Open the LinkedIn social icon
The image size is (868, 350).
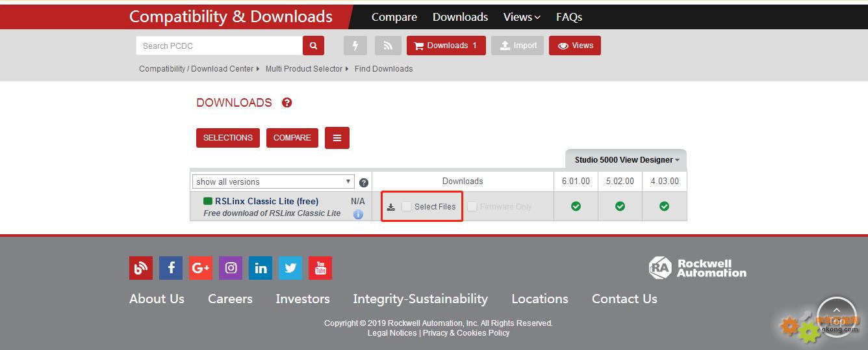click(261, 267)
